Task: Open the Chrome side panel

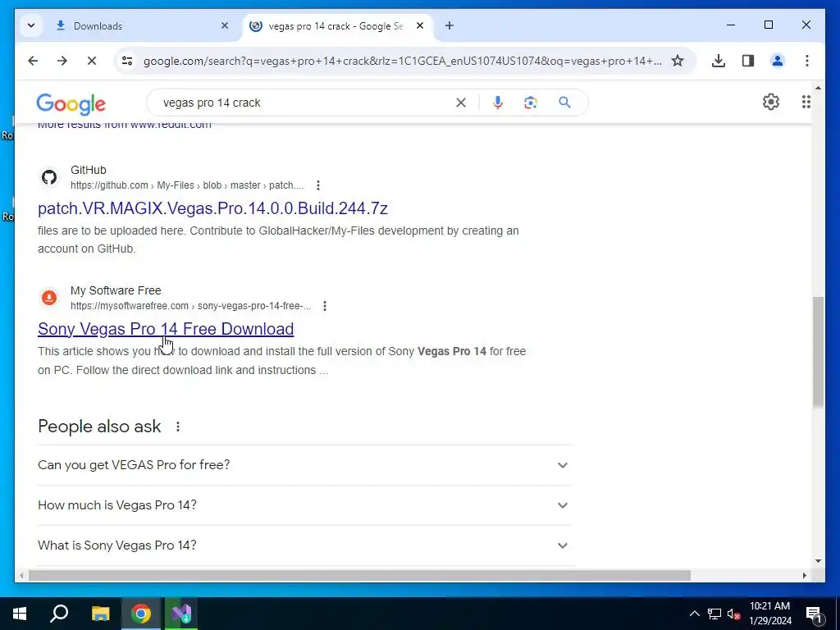Action: (x=748, y=61)
